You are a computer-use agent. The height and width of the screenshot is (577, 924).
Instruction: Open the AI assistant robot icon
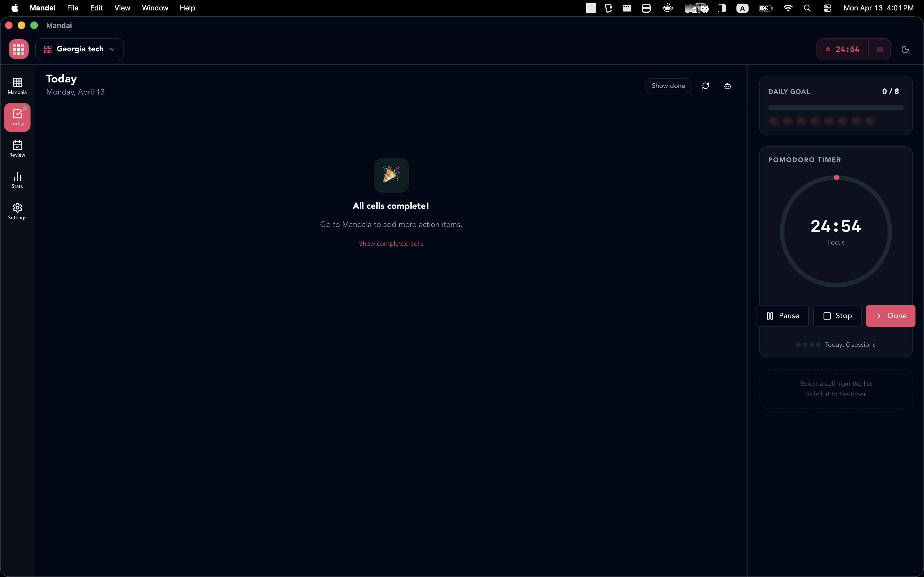(x=727, y=85)
